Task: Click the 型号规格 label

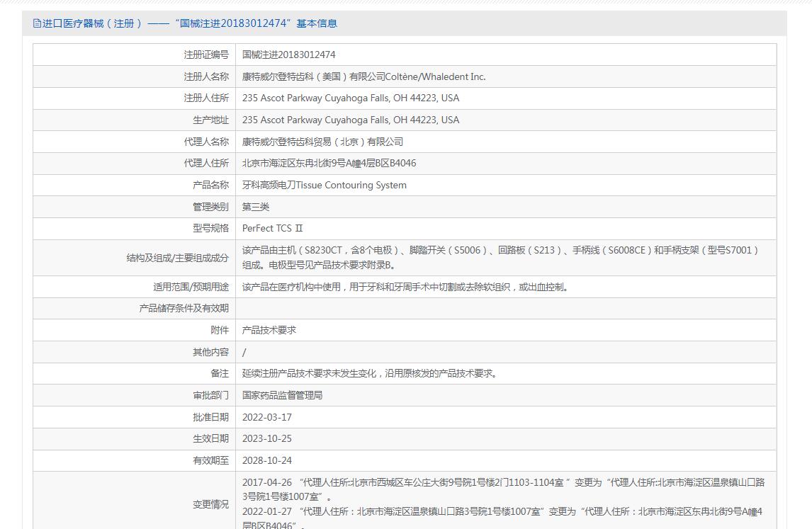Action: click(210, 228)
